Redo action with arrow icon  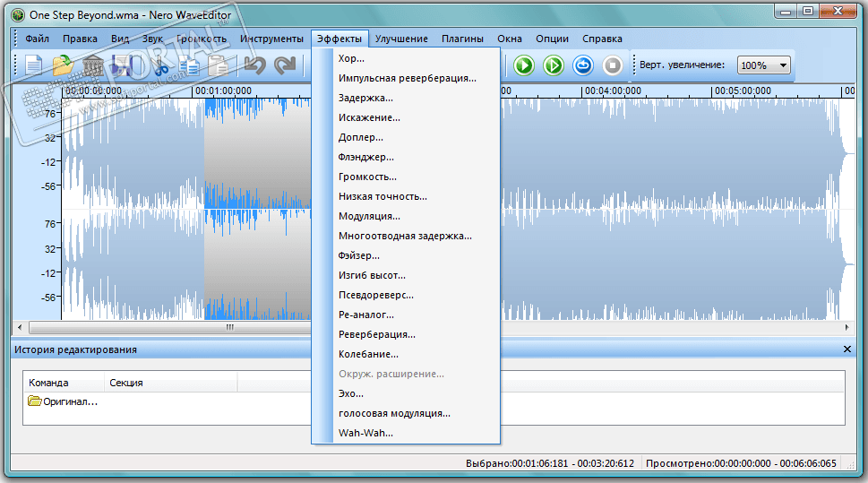pos(285,65)
